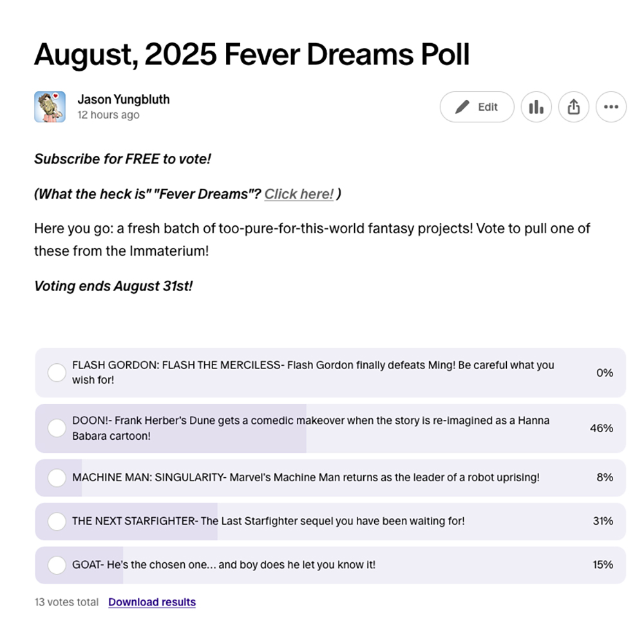
Task: Click the author name Jason Yungbluth
Action: [x=123, y=99]
